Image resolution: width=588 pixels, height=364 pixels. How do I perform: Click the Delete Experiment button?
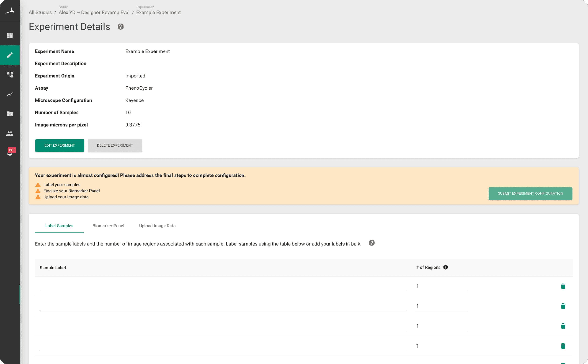(x=115, y=145)
